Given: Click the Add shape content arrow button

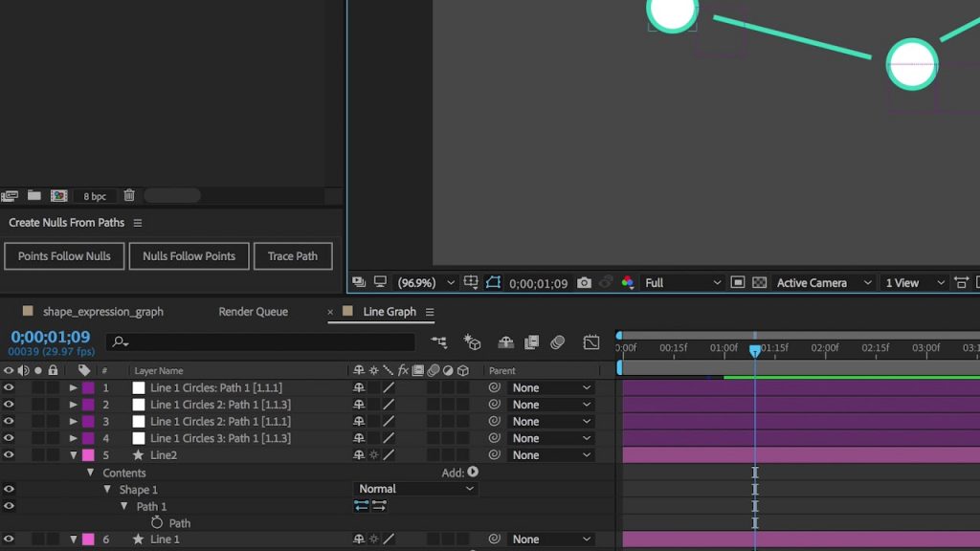Looking at the screenshot, I should coord(473,473).
